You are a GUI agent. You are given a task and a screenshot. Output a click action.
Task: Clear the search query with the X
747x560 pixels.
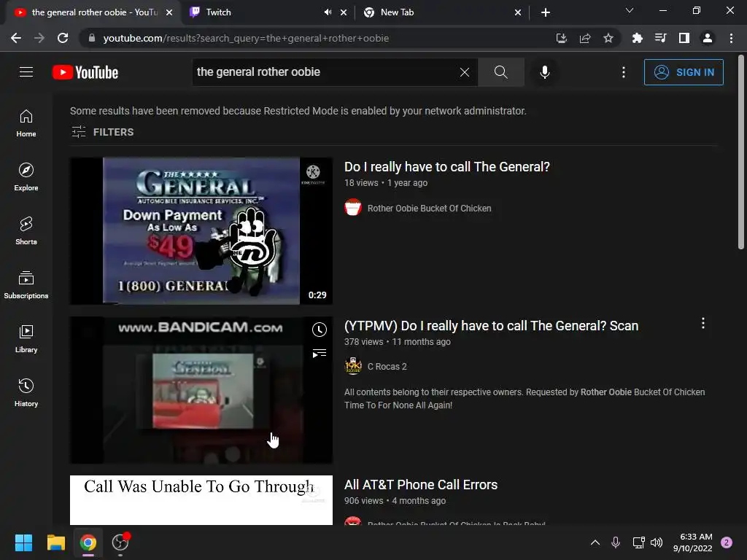465,72
